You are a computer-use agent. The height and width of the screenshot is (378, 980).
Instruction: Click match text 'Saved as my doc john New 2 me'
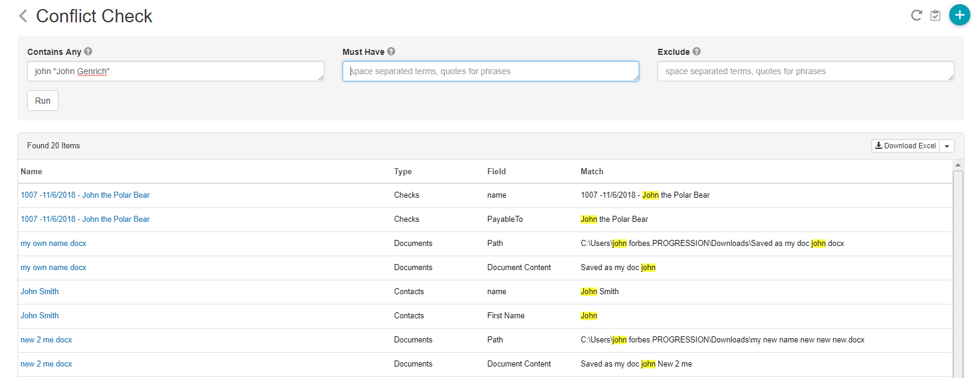pos(636,364)
